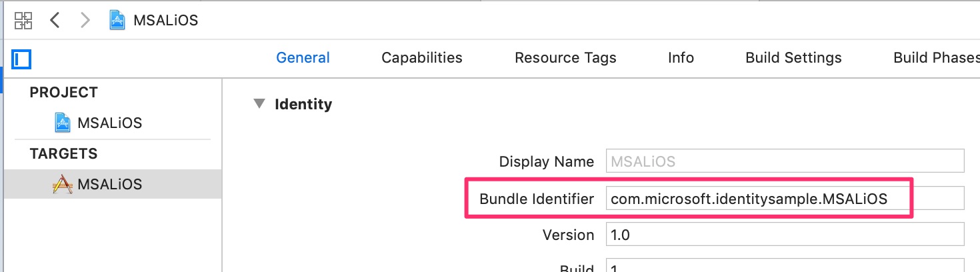Open the Build Settings tab
The image size is (980, 272).
793,58
